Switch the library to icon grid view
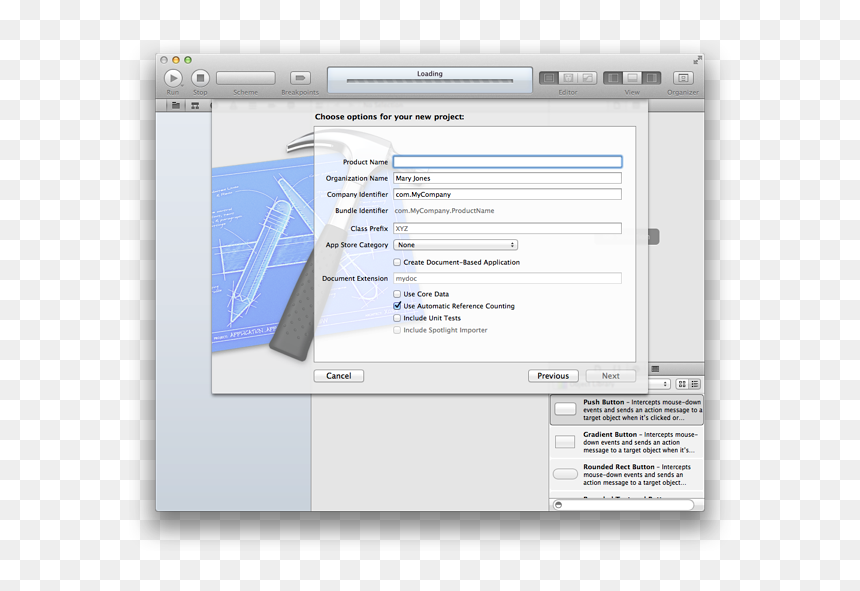Screen dimensions: 860x591 [682, 384]
